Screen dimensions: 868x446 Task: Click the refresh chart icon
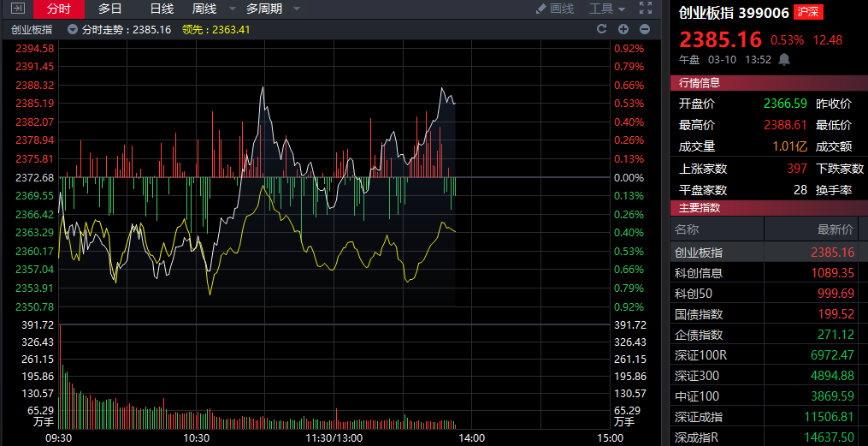(601, 29)
